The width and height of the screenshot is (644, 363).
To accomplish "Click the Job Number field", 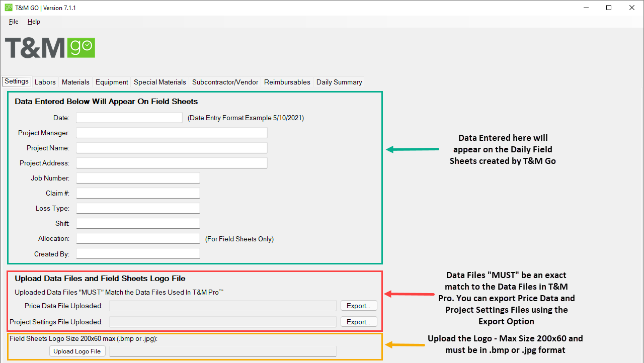I will coord(138,178).
